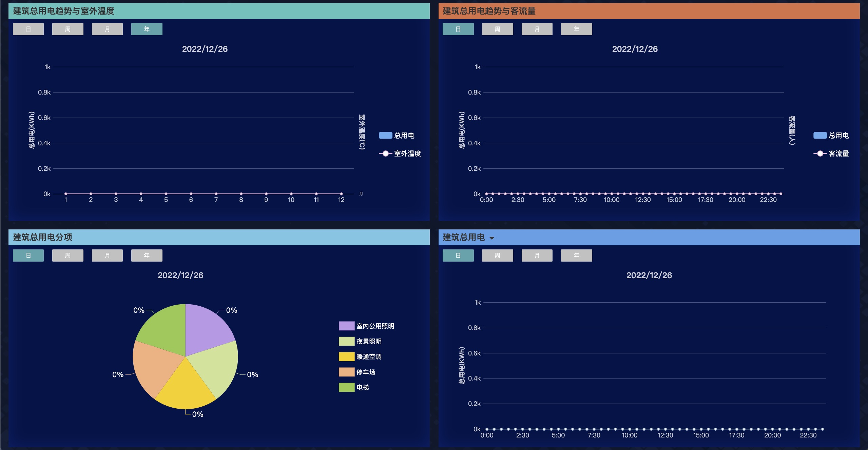The height and width of the screenshot is (450, 868).
Task: Click data point for month 12
Action: tap(341, 194)
